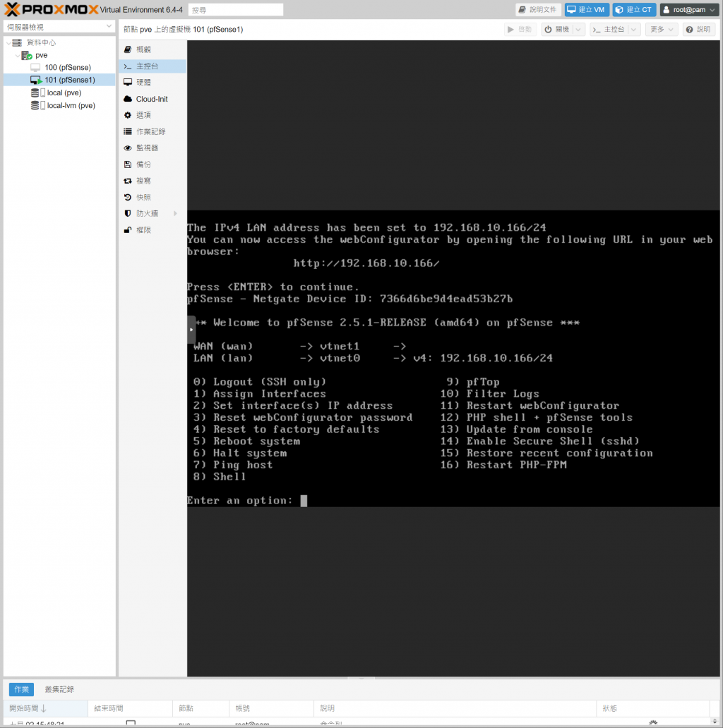Click the 說明 help button
Image resolution: width=723 pixels, height=728 pixels.
(x=698, y=29)
